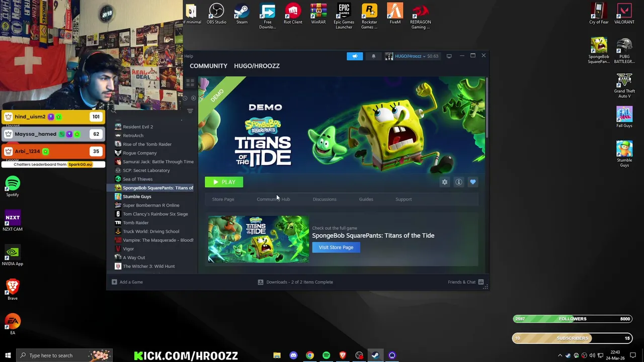The width and height of the screenshot is (644, 362).
Task: Click Steam content area scrollbar
Action: click(x=487, y=107)
